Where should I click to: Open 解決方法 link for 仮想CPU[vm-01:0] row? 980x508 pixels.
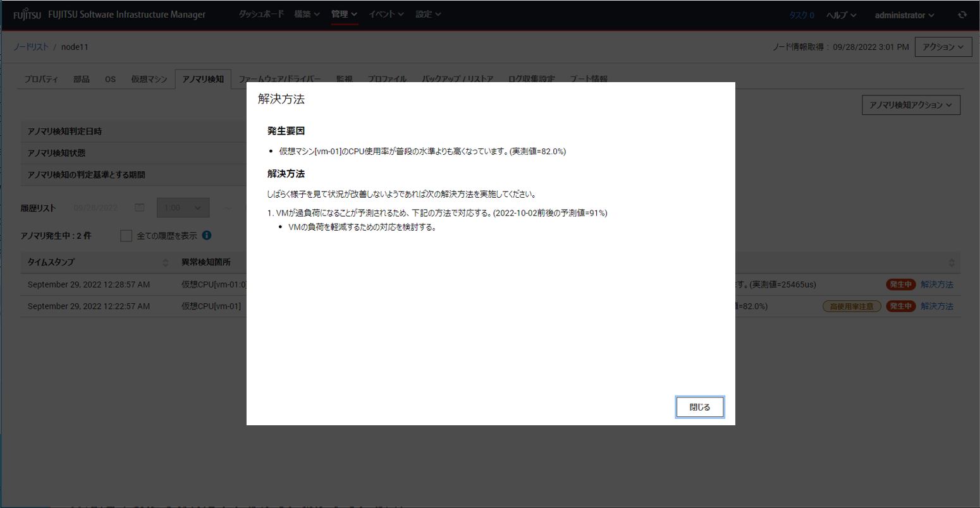coord(937,284)
